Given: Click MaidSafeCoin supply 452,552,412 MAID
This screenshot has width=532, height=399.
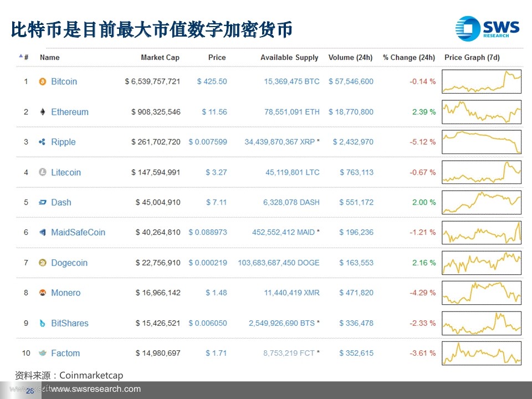Looking at the screenshot, I should tap(283, 232).
